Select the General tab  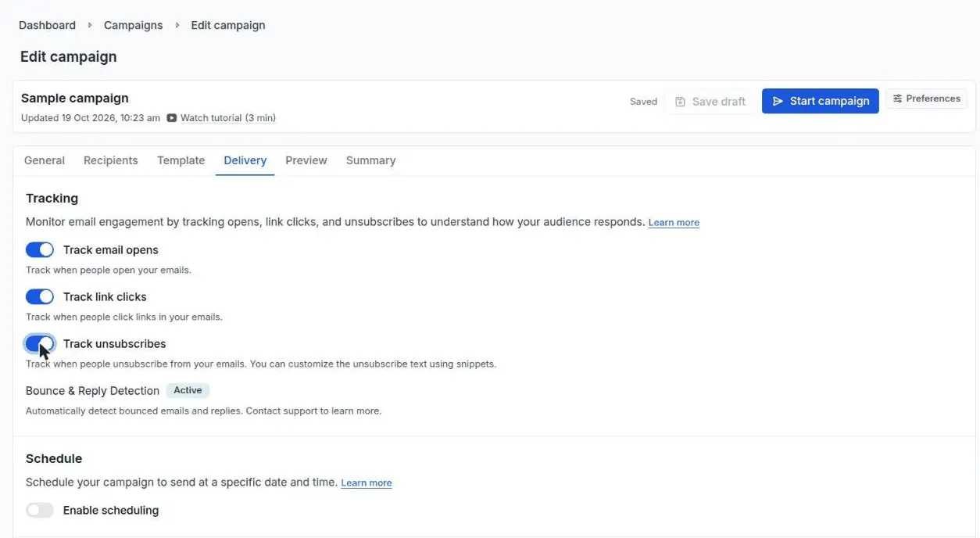pyautogui.click(x=45, y=160)
